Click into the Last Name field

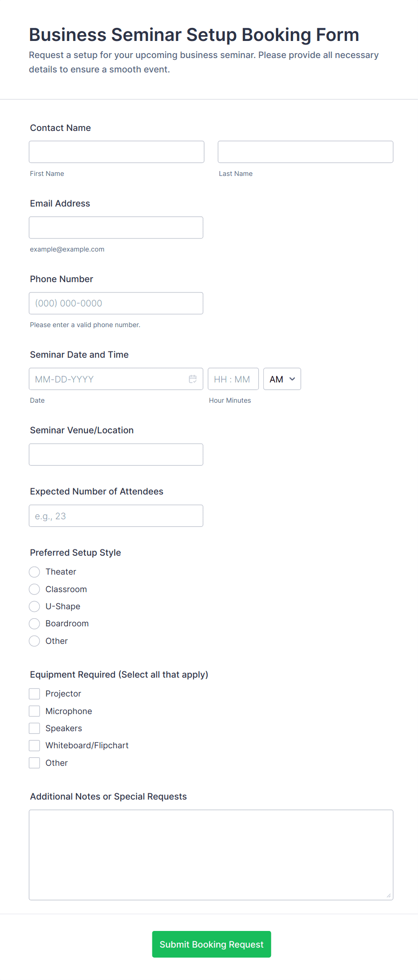point(305,152)
